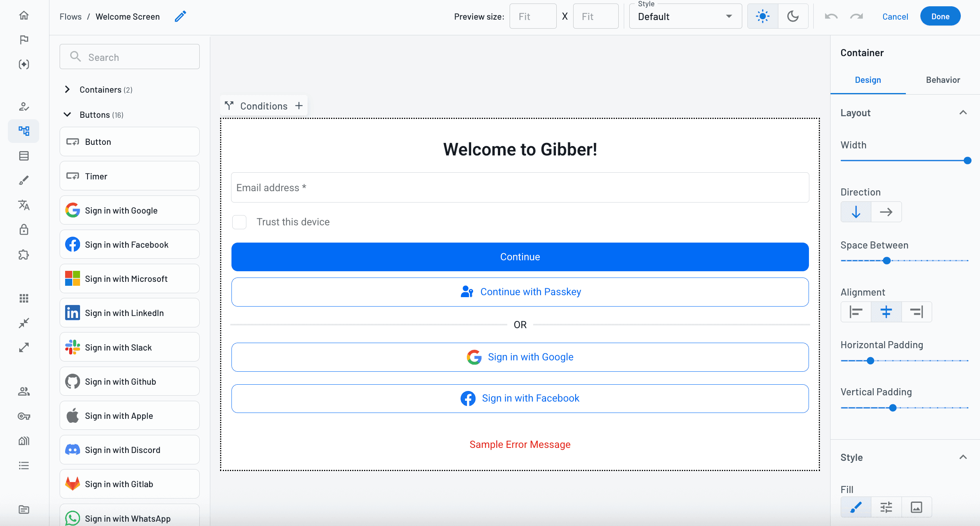Click the apps grid icon in the sidebar
The image size is (980, 526).
(24, 298)
